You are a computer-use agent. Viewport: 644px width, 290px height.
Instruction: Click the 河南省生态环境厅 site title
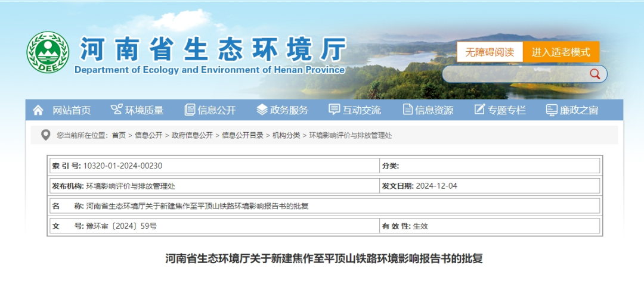[x=213, y=49]
